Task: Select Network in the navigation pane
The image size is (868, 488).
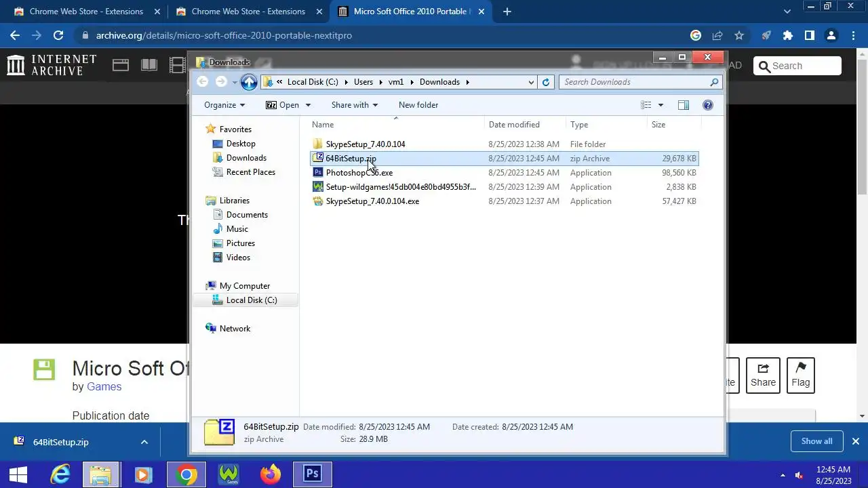Action: 235,329
